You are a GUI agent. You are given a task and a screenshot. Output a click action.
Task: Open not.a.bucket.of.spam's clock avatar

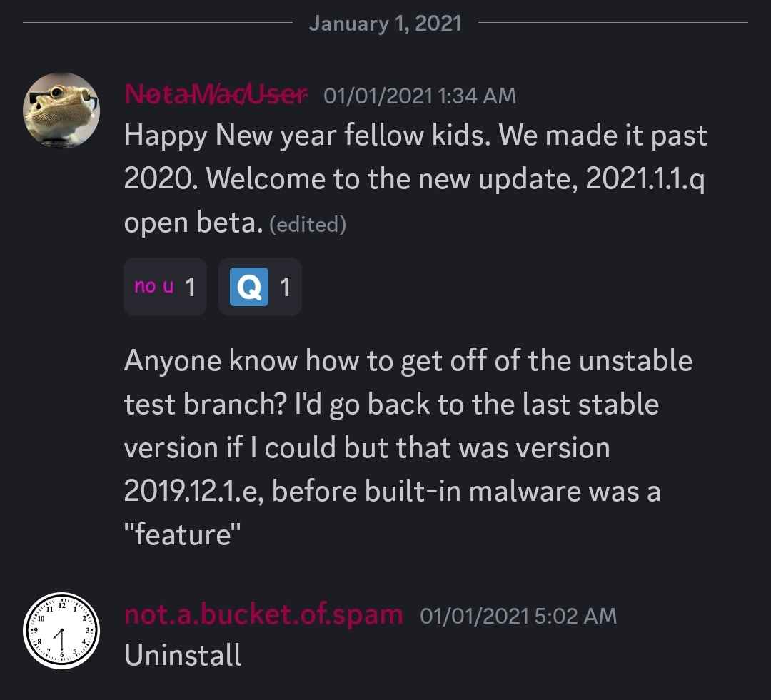point(61,631)
